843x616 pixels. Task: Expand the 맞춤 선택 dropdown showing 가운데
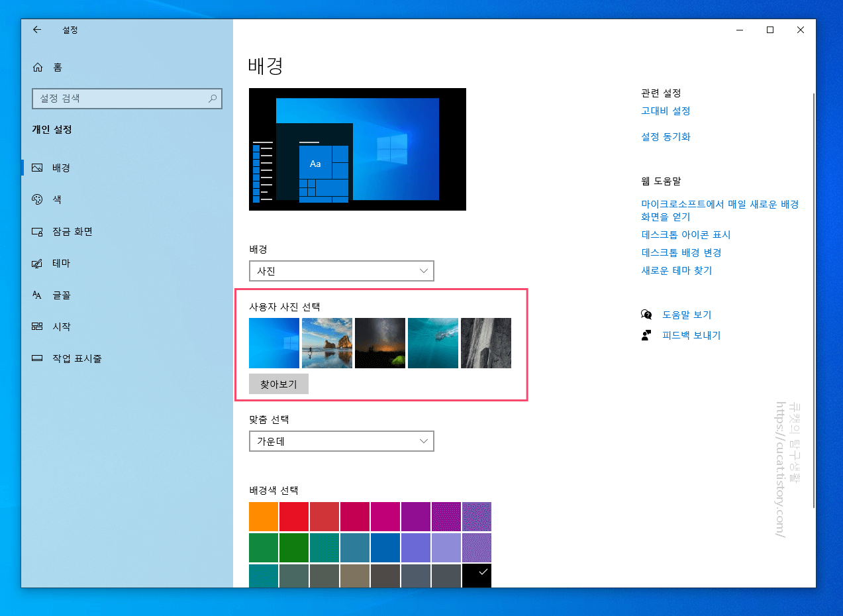point(342,441)
